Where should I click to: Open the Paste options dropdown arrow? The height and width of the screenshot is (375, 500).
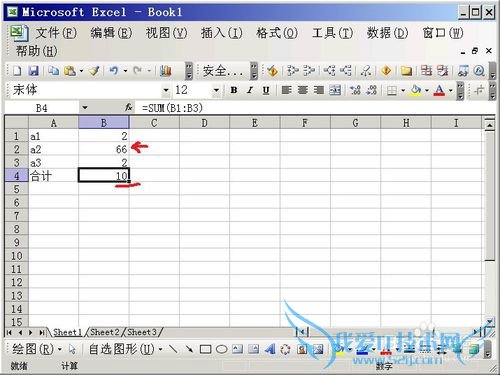[x=81, y=71]
